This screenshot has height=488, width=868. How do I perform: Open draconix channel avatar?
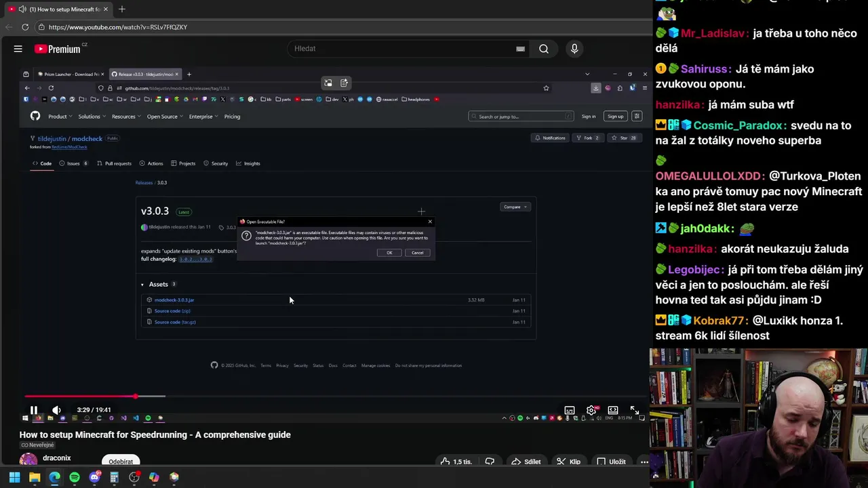tap(28, 461)
